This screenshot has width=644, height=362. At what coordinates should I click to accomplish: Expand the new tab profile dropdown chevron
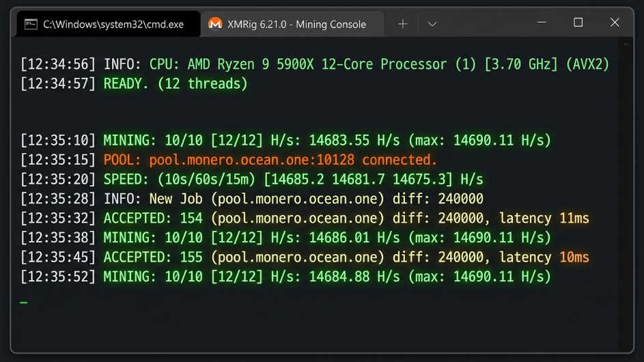[x=432, y=24]
